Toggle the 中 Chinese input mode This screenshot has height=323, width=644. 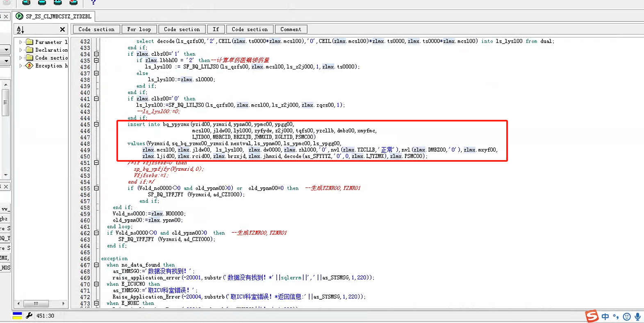[605, 316]
